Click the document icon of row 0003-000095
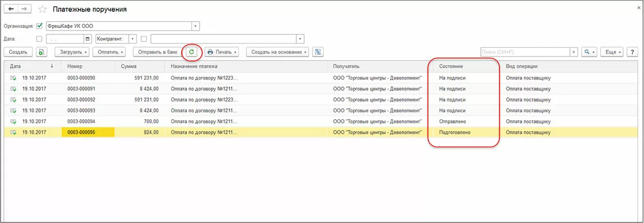The width and height of the screenshot is (644, 223). click(13, 132)
